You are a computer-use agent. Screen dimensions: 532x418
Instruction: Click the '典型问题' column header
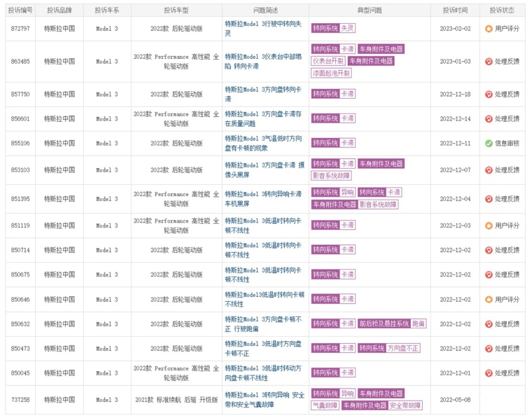pyautogui.click(x=370, y=10)
